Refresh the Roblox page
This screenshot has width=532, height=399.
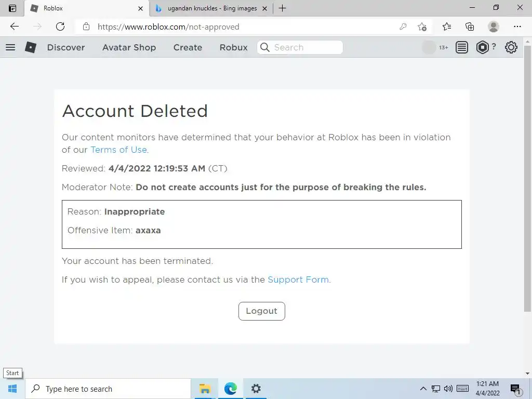60,26
